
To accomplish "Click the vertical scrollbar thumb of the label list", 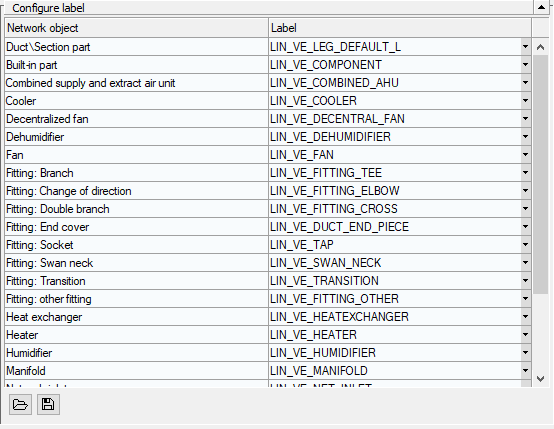I will [x=540, y=174].
